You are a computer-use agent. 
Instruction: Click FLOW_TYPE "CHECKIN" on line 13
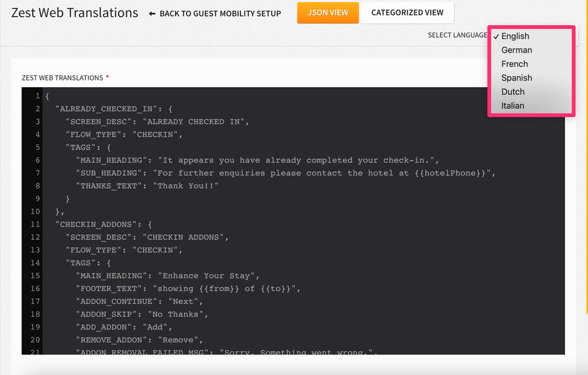[124, 250]
